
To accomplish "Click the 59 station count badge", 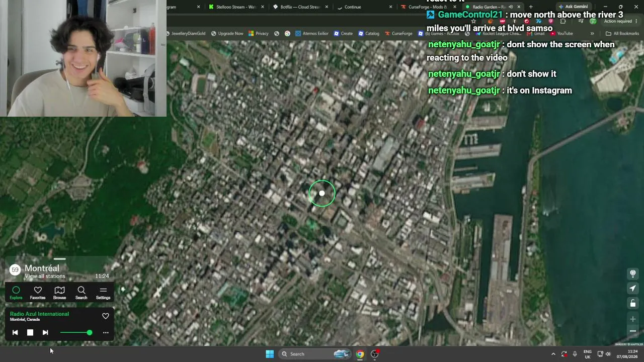I will click(15, 270).
